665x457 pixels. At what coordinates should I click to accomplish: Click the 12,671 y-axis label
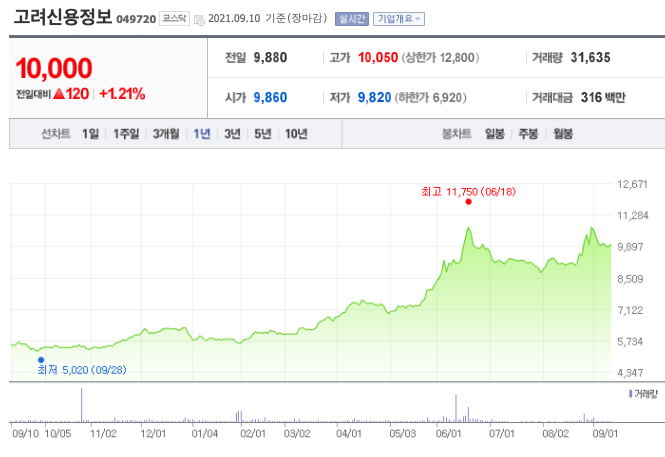pyautogui.click(x=632, y=184)
